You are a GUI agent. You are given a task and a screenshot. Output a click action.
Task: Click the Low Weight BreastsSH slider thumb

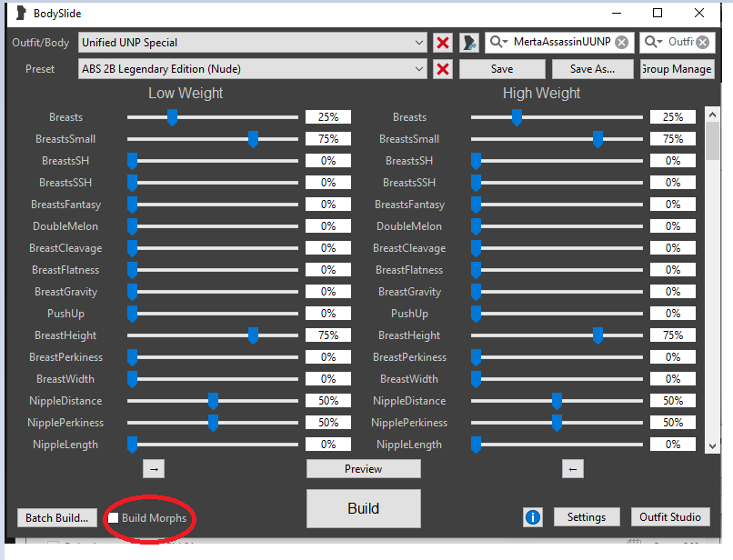pos(132,161)
